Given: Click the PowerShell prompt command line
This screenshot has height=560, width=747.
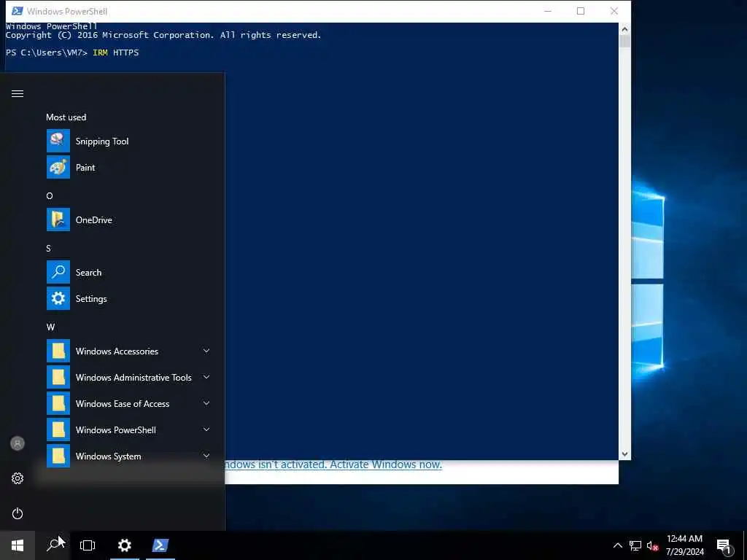Looking at the screenshot, I should click(x=72, y=52).
